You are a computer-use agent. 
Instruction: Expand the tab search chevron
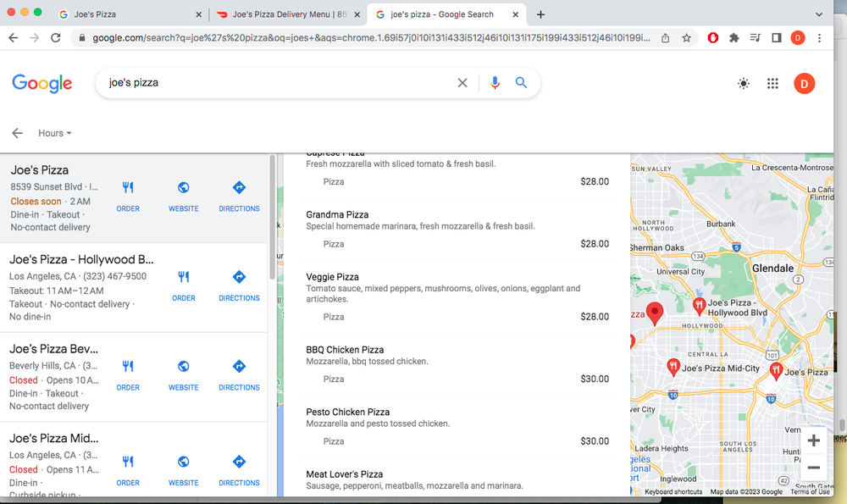(818, 14)
